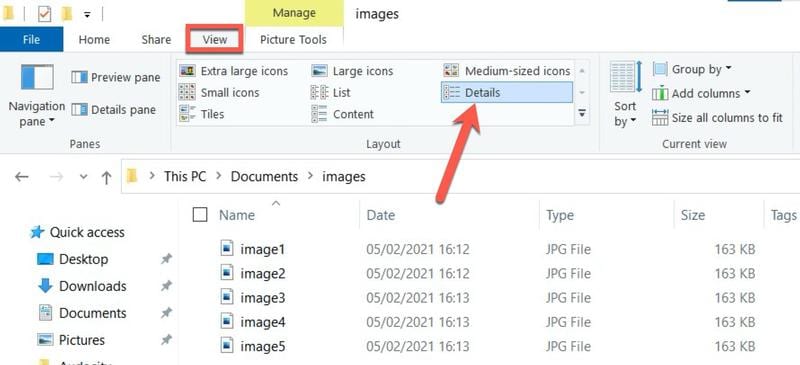This screenshot has width=800, height=365.
Task: Click the image3 JPG file icon
Action: point(227,297)
